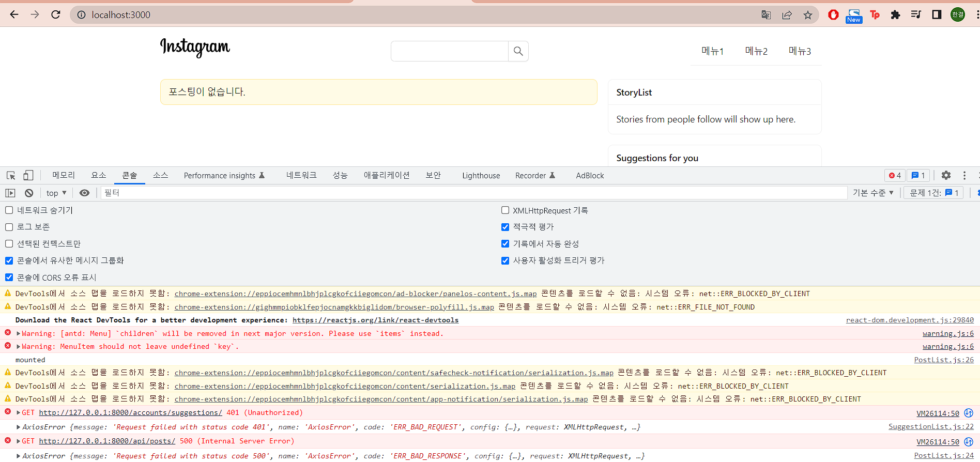The width and height of the screenshot is (980, 462).
Task: Open the Performance insights tab
Action: tap(224, 176)
